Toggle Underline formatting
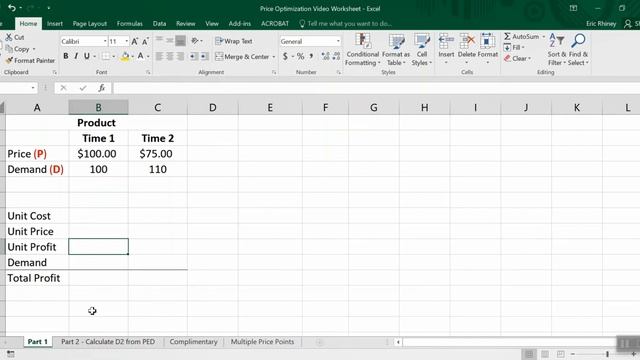The height and width of the screenshot is (360, 640). click(87, 56)
